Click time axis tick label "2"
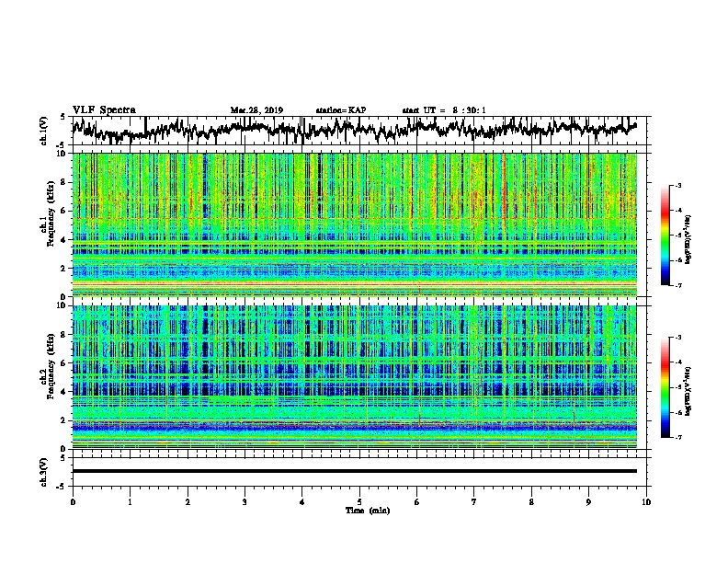 [x=188, y=501]
